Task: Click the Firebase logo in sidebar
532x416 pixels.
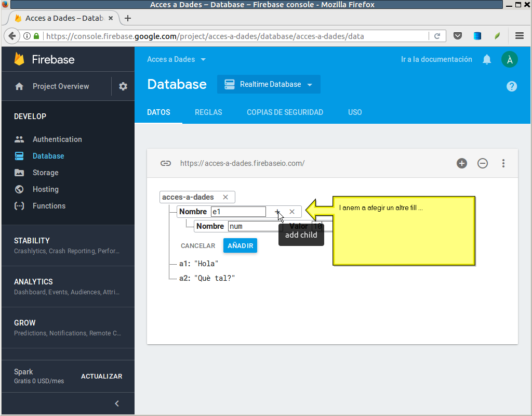Action: pyautogui.click(x=45, y=59)
